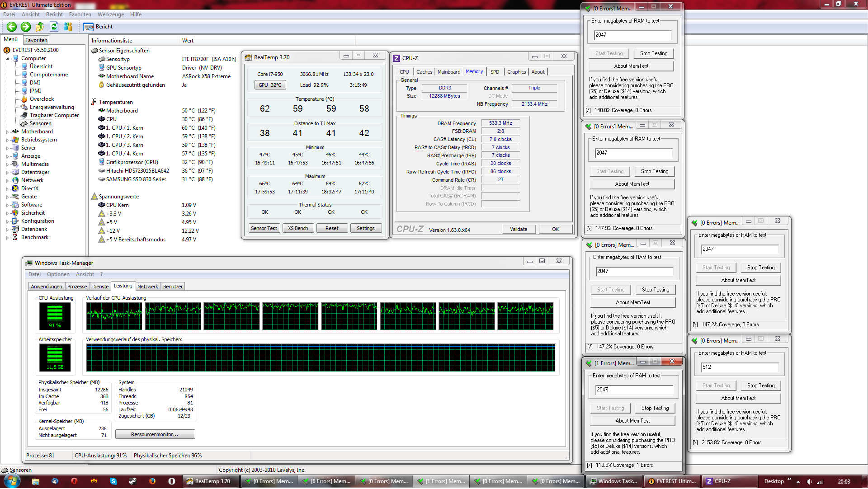Select the Overclock flame tree item
This screenshot has height=489, width=868.
pyautogui.click(x=41, y=99)
